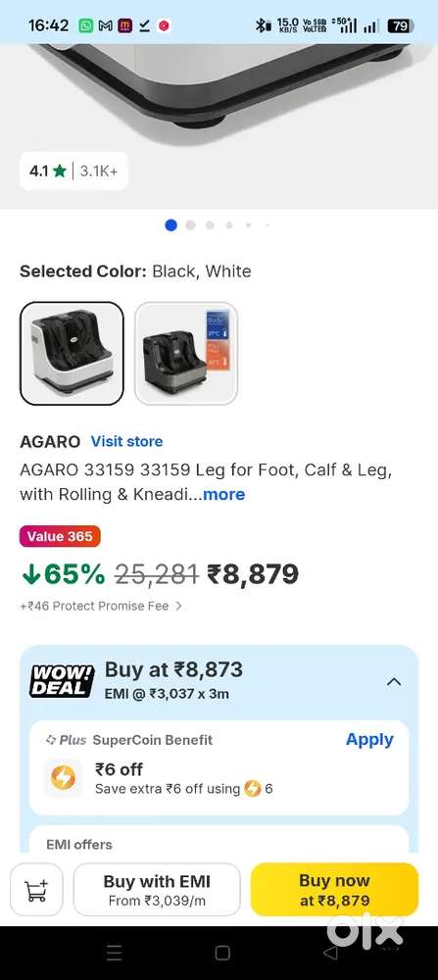Screen dimensions: 438x980
Task: Tap the Android back triangle button
Action: [331, 953]
